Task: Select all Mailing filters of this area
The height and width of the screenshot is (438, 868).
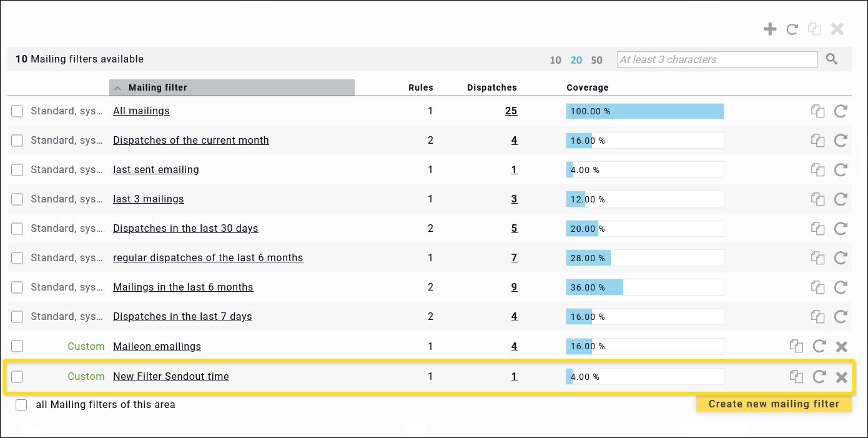Action: click(21, 404)
